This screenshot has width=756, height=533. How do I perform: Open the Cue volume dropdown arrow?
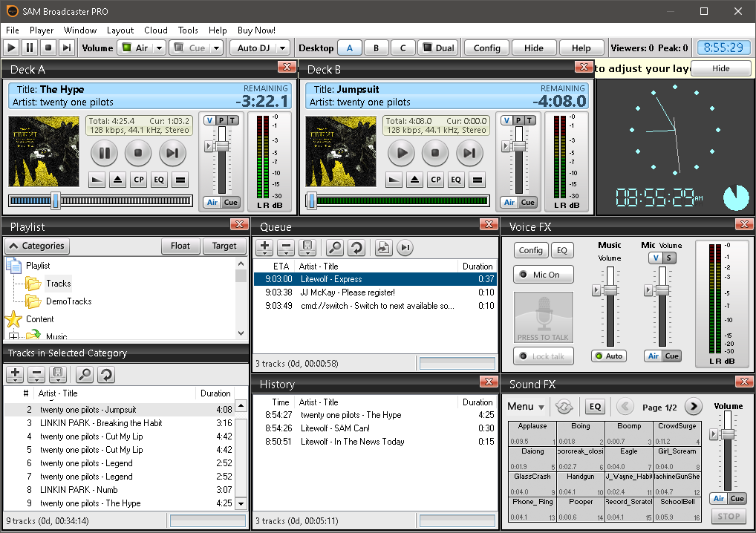(217, 48)
